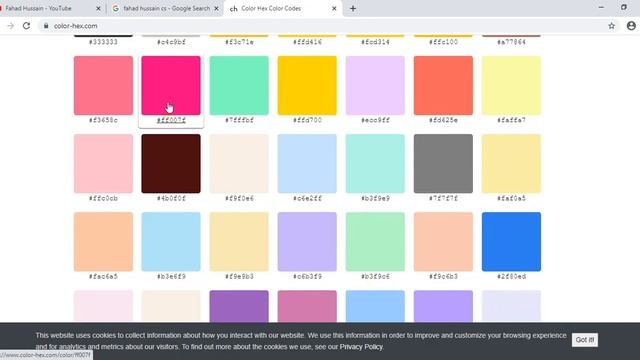
Task: Pick the lavender #c6b3f9 swatch
Action: 307,242
